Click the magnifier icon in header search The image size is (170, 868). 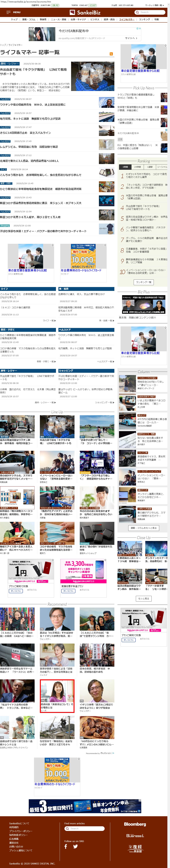(x=138, y=12)
